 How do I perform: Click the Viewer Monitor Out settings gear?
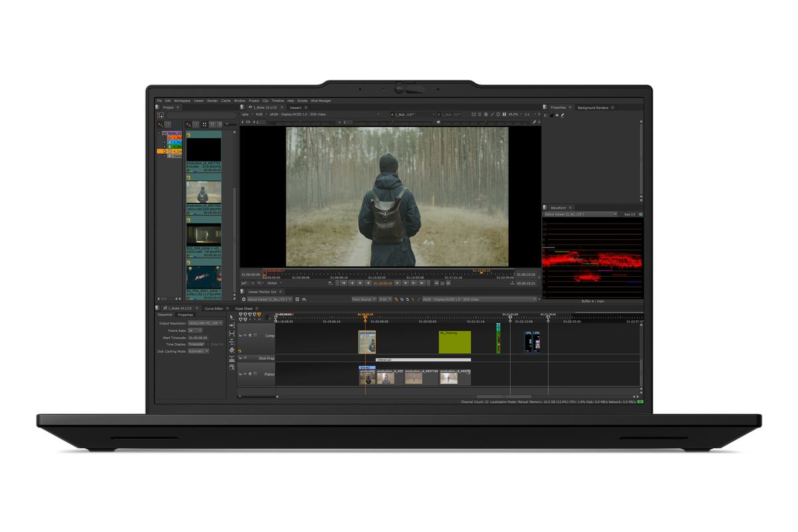point(243,299)
